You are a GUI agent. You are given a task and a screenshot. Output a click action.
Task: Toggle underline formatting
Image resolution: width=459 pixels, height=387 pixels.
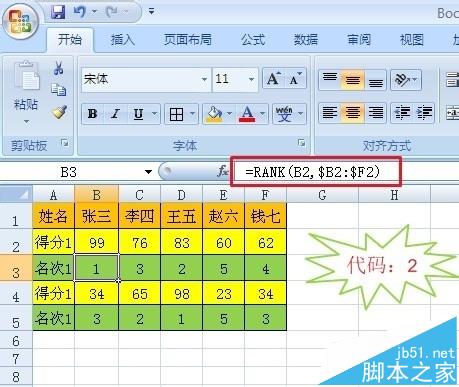[138, 114]
